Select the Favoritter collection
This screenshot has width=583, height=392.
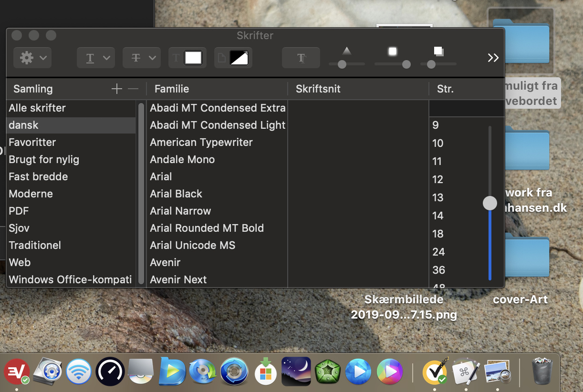[x=32, y=142]
